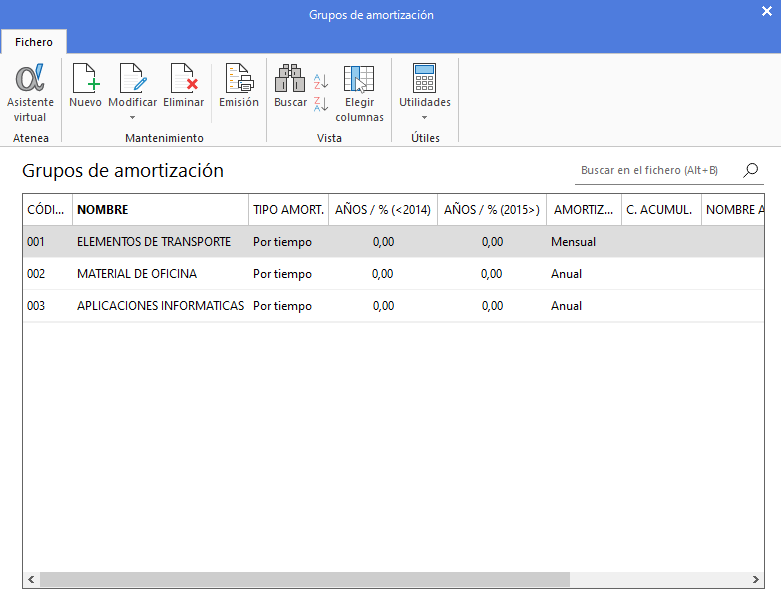Launch the Buscar binoculars search
Screen dimensions: 781x616
coord(290,86)
